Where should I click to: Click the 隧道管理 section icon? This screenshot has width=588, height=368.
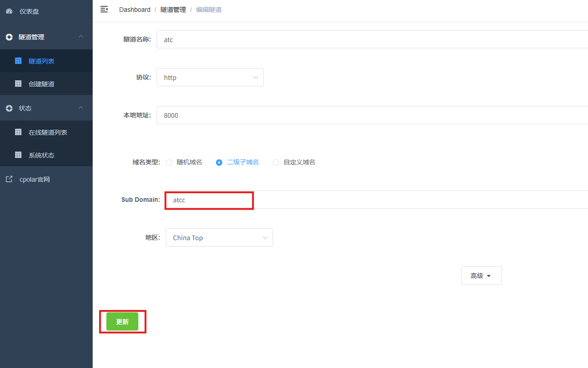[9, 37]
